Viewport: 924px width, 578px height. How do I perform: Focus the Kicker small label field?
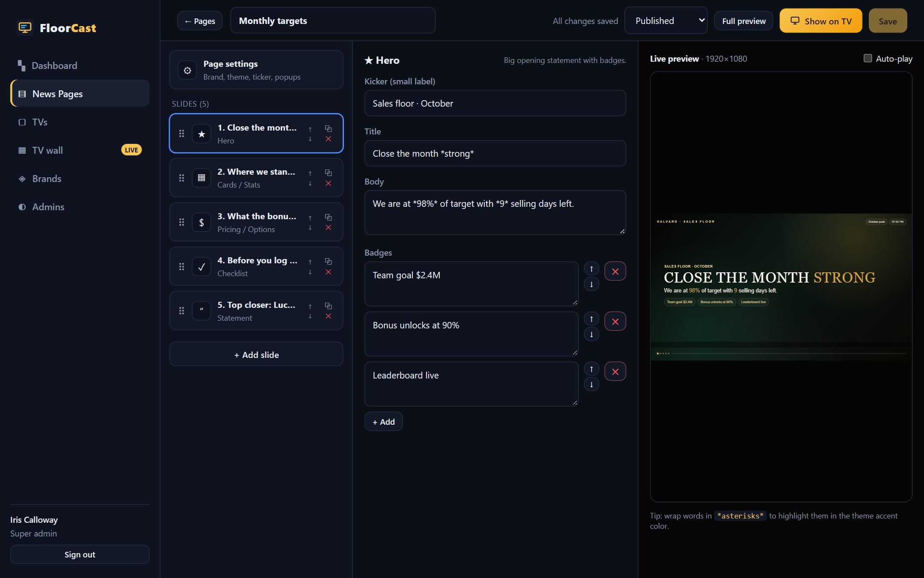[x=495, y=103]
